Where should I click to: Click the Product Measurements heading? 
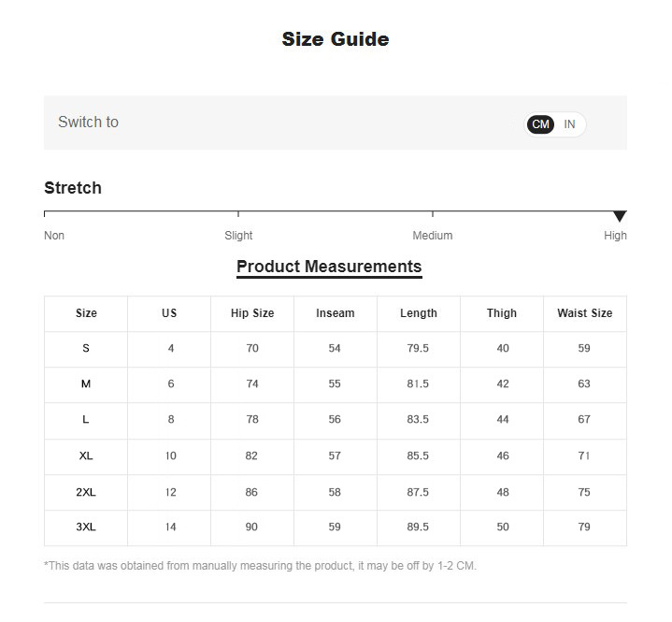pos(329,267)
